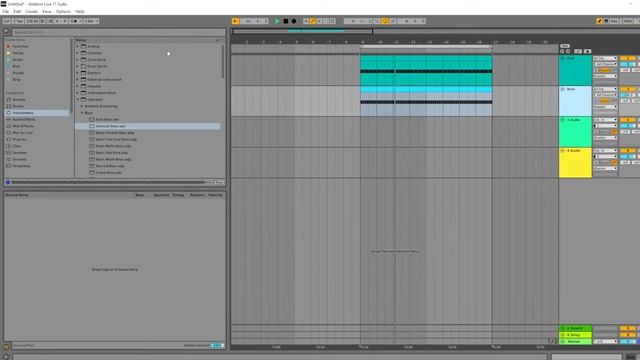
Task: Click the Session Record button
Action: [333, 21]
